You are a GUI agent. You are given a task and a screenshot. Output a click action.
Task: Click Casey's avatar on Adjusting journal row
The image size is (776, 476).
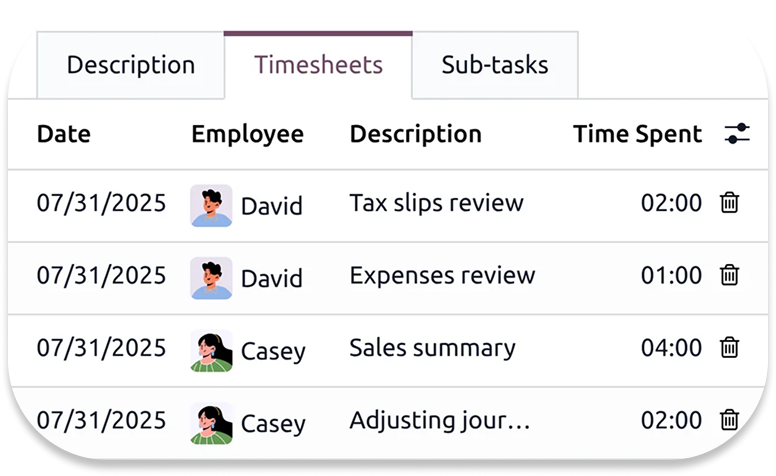point(211,422)
